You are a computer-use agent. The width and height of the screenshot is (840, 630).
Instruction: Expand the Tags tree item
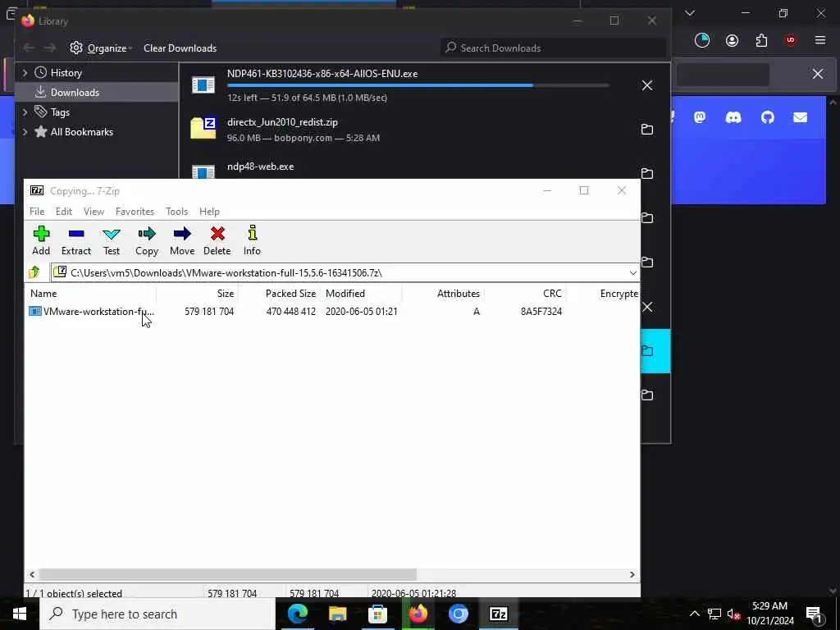[x=25, y=112]
